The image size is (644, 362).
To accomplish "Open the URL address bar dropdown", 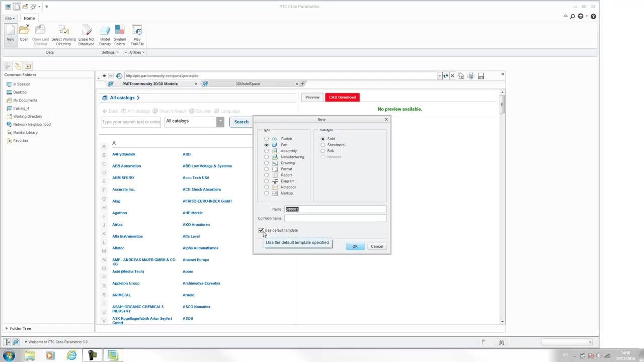I will pyautogui.click(x=439, y=76).
